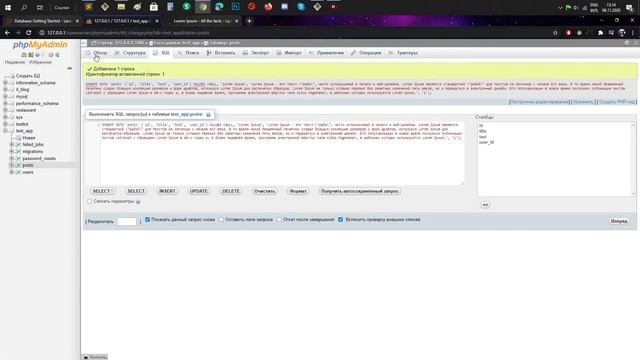Viewport: 640px width, 360px height.
Task: Expand the failed_jobs table node
Action: click(12, 144)
